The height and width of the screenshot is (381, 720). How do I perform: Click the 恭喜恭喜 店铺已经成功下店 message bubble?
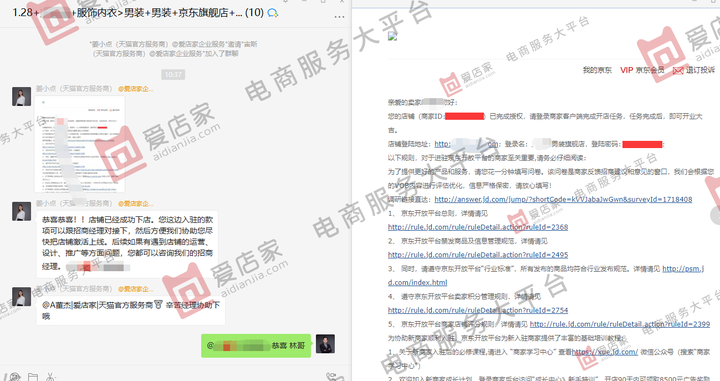click(127, 243)
